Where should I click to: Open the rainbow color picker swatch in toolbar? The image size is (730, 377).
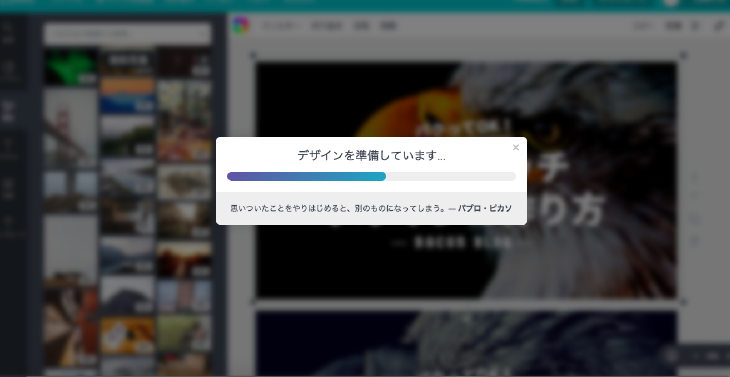pyautogui.click(x=241, y=26)
